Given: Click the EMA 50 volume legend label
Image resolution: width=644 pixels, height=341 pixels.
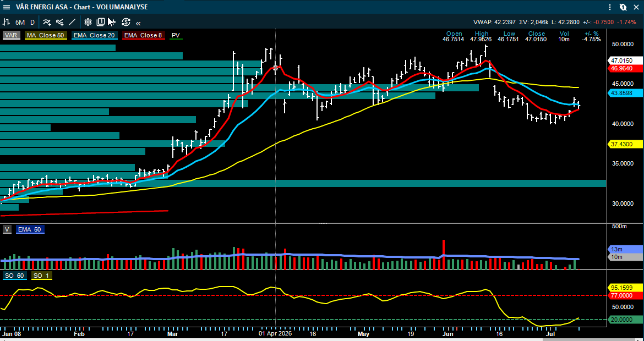Looking at the screenshot, I should coord(30,229).
